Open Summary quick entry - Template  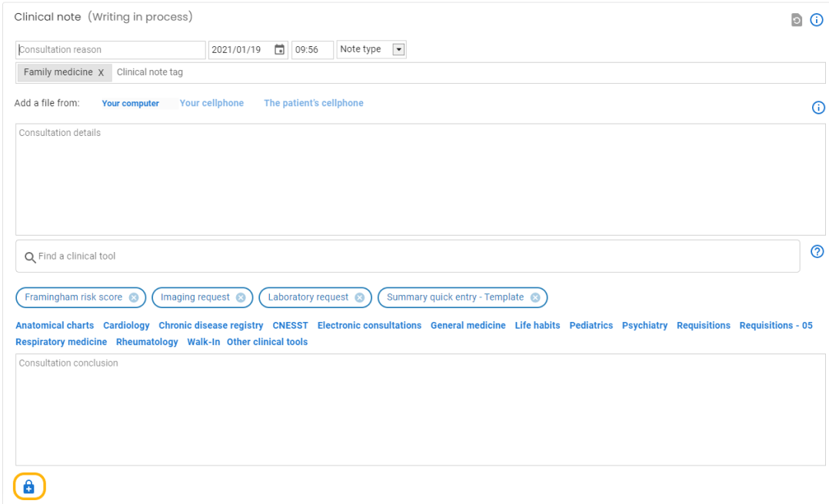click(455, 297)
